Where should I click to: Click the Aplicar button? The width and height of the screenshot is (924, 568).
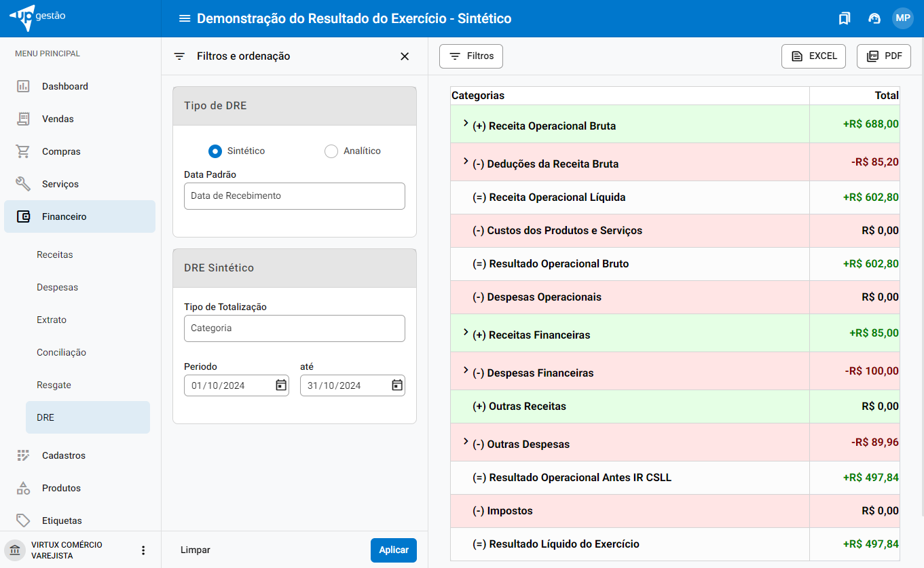click(393, 550)
